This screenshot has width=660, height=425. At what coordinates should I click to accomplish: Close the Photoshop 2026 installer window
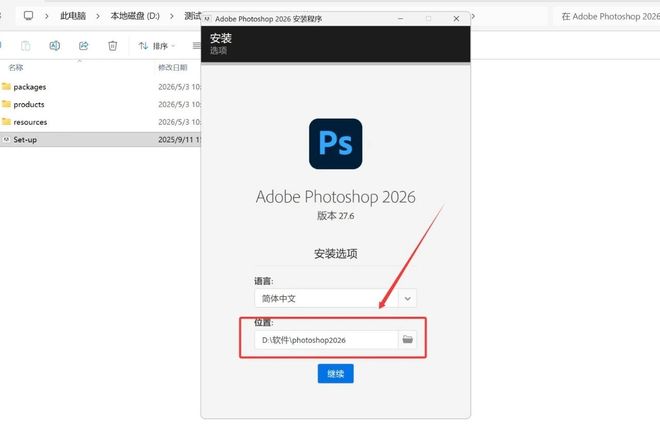point(456,19)
